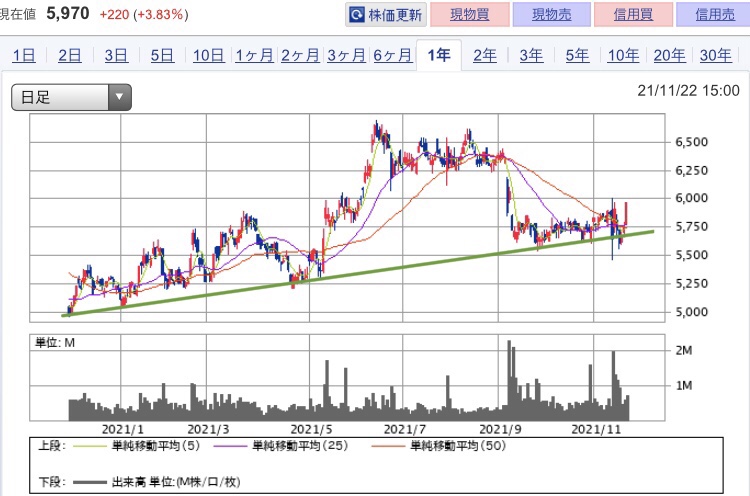Click the 2021/11 date axis label
The height and width of the screenshot is (496, 750).
point(596,429)
